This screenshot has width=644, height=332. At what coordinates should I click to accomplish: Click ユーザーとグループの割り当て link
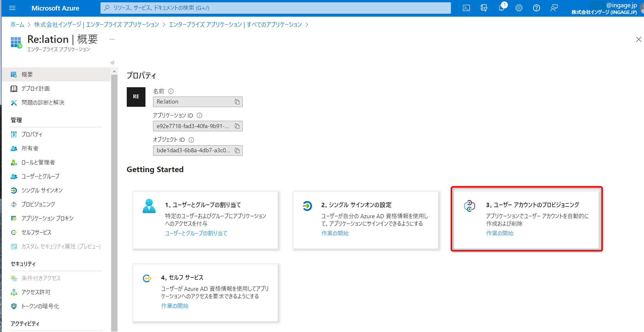(196, 233)
